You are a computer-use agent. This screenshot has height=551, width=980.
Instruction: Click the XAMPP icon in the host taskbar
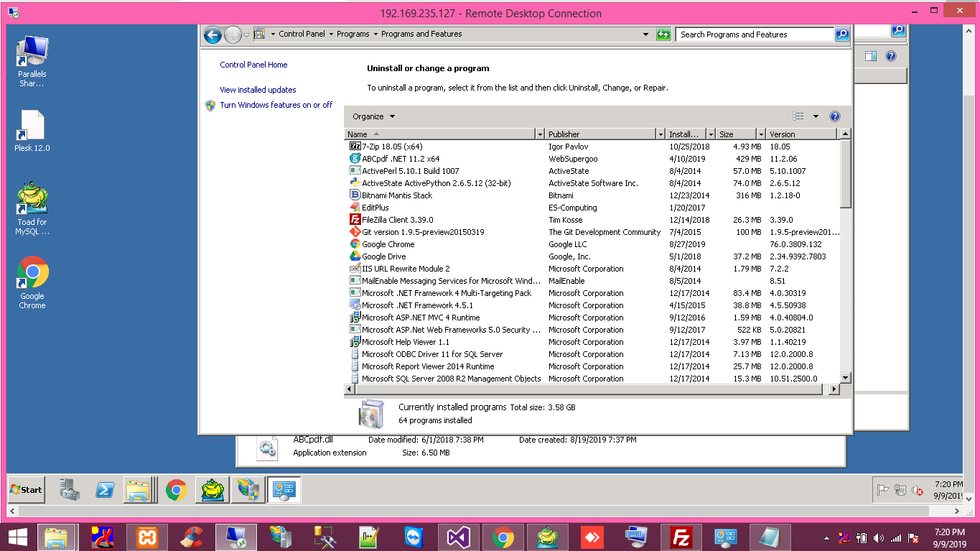tap(147, 537)
